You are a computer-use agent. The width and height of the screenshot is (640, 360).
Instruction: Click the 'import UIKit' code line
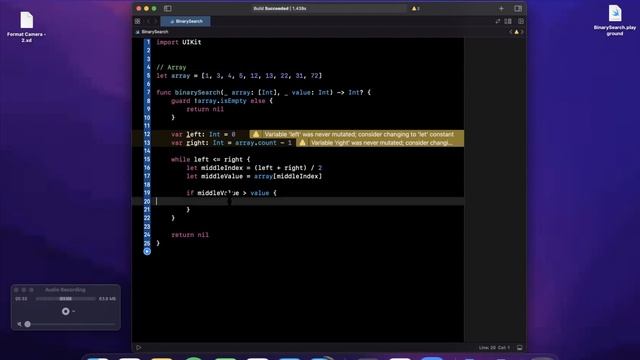[179, 42]
